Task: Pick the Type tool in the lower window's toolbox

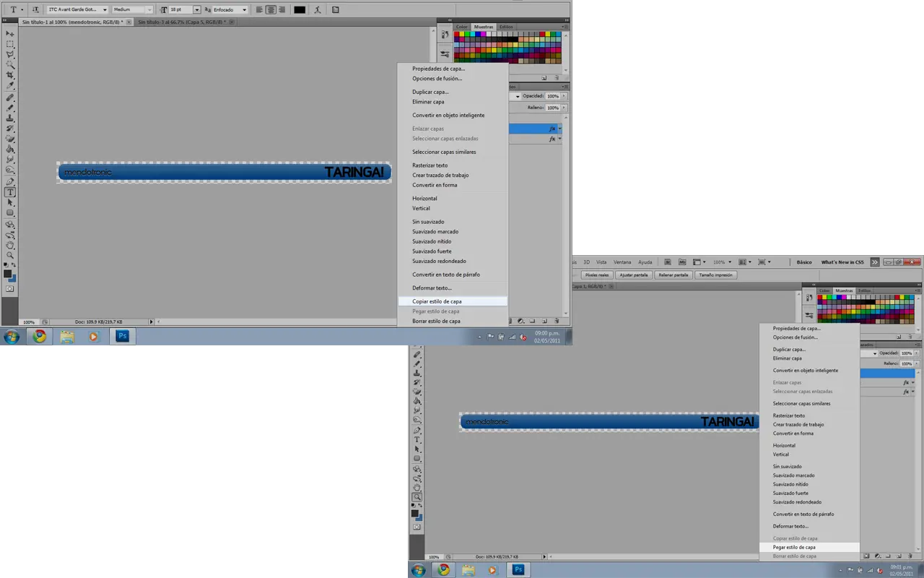Action: pos(417,439)
